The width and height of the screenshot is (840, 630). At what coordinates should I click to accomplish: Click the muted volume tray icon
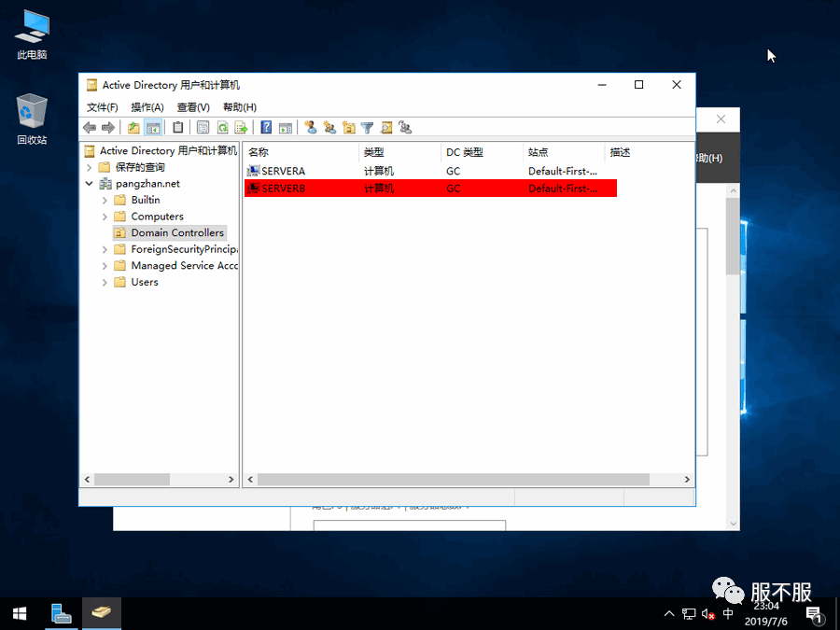tap(708, 614)
